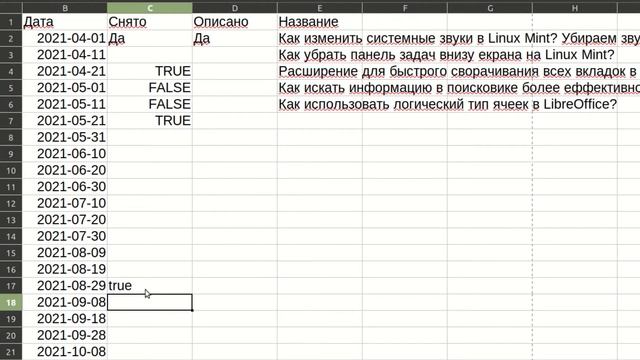Viewport: 640px width, 360px height.
Task: Select the date cell 2021-08-19
Action: tap(64, 269)
